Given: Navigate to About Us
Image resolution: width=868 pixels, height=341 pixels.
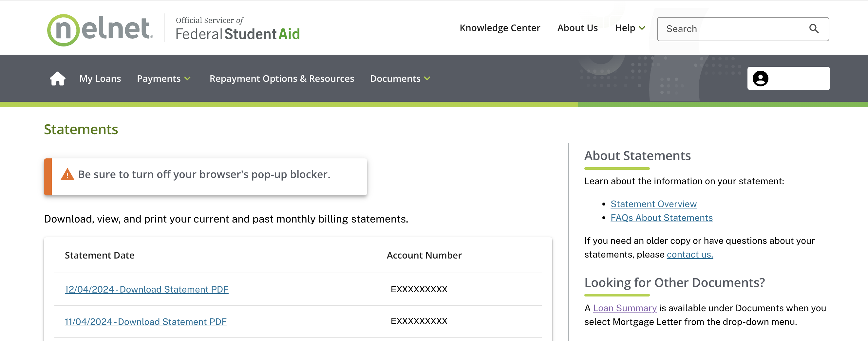Looking at the screenshot, I should click(x=577, y=28).
